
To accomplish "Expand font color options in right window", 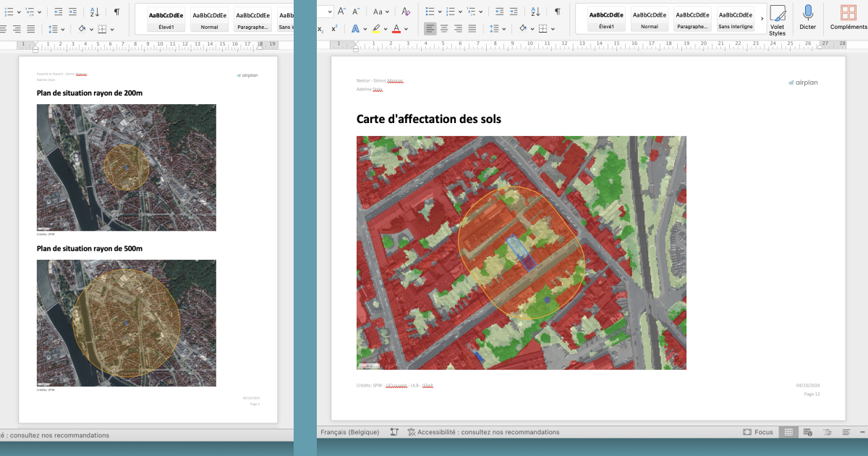I will (x=407, y=29).
